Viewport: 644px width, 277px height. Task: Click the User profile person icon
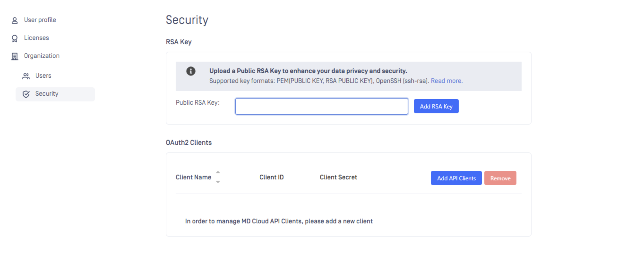(15, 21)
